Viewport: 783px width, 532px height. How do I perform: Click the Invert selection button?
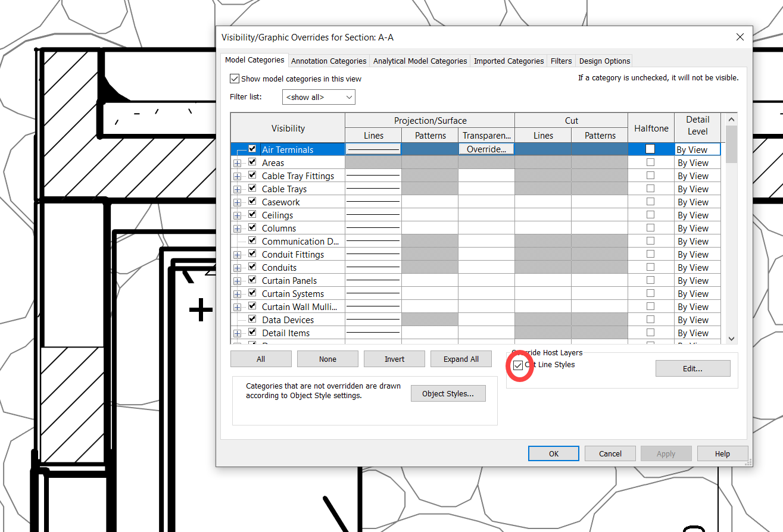(394, 358)
